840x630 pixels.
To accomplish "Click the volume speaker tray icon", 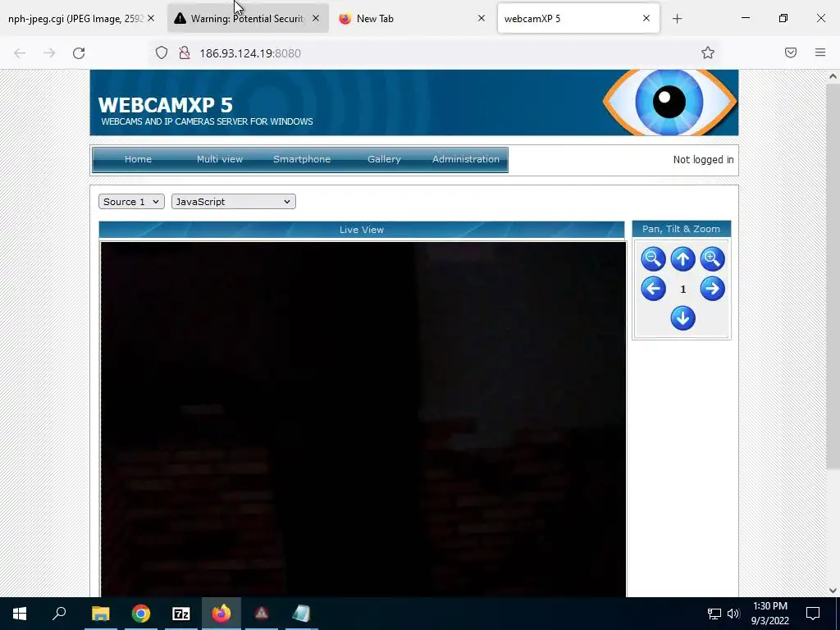I will pyautogui.click(x=733, y=614).
